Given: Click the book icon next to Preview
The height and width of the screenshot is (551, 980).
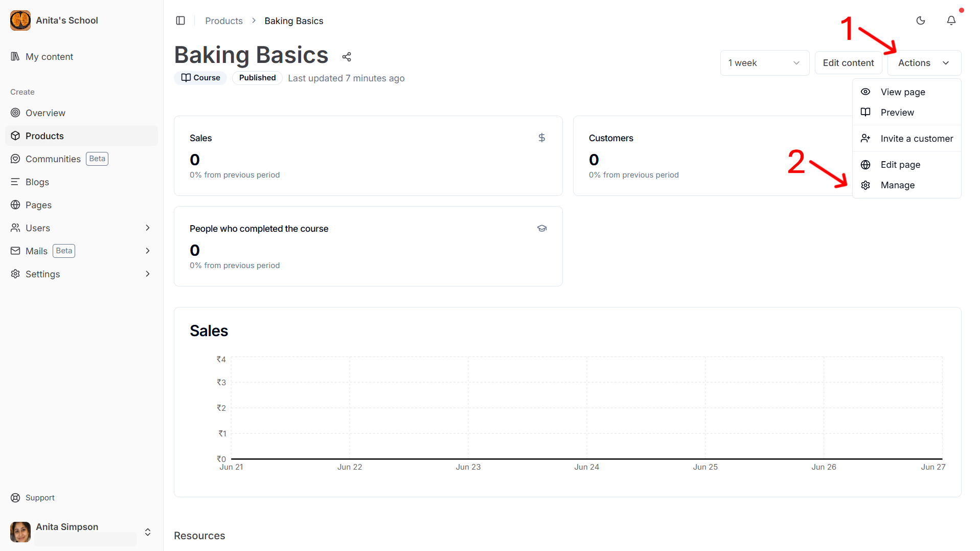Looking at the screenshot, I should [x=865, y=112].
